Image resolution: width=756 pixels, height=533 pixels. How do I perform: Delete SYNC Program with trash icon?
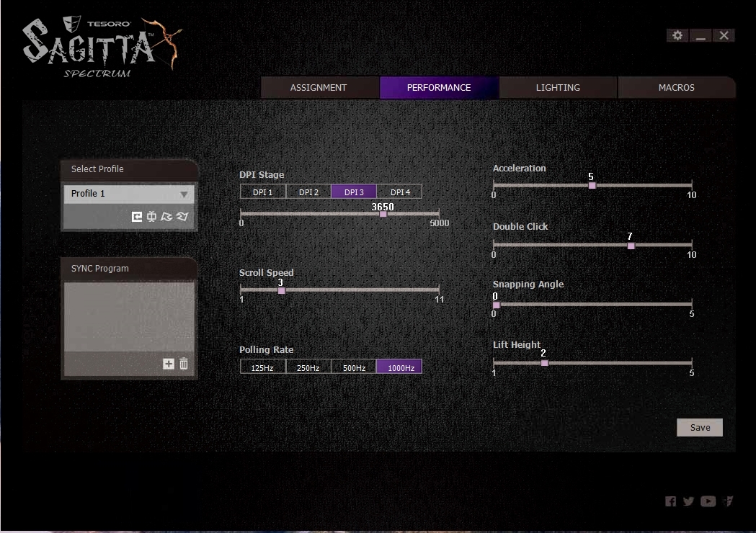click(x=184, y=364)
